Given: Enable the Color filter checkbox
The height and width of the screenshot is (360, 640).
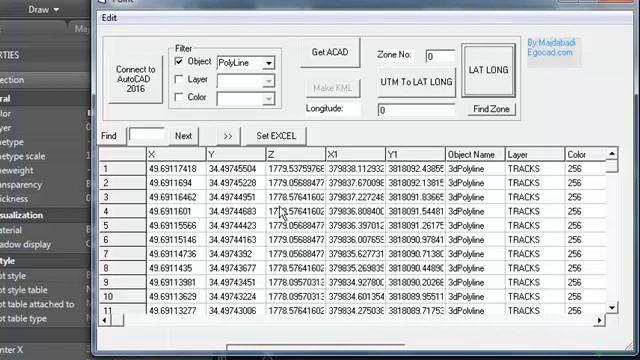Looking at the screenshot, I should click(179, 97).
